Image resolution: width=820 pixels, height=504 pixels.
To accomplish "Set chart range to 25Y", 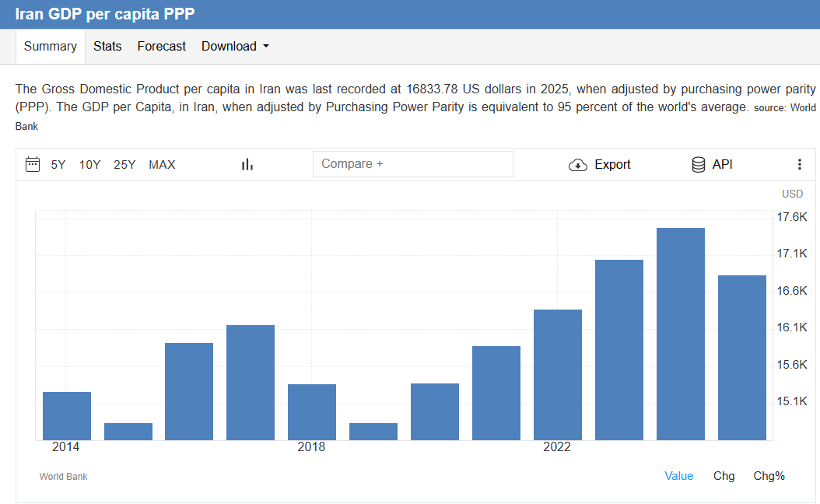I will tap(124, 165).
